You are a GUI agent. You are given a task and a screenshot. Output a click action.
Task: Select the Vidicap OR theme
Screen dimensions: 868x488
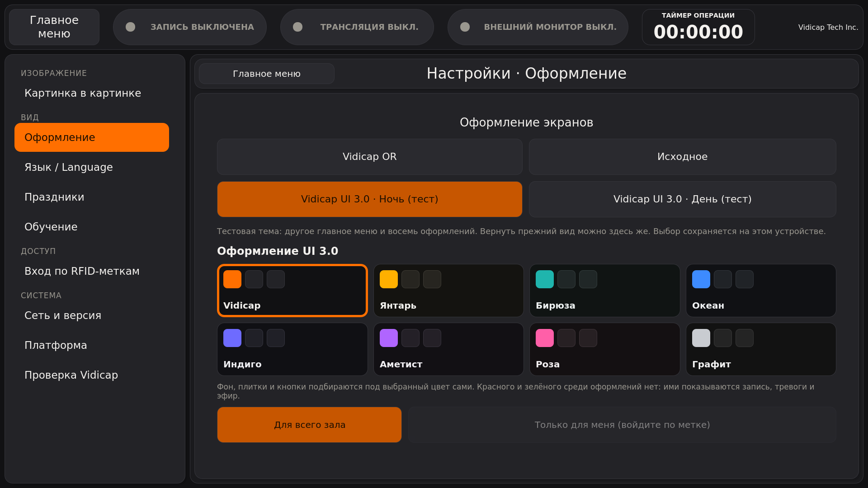[x=370, y=157]
